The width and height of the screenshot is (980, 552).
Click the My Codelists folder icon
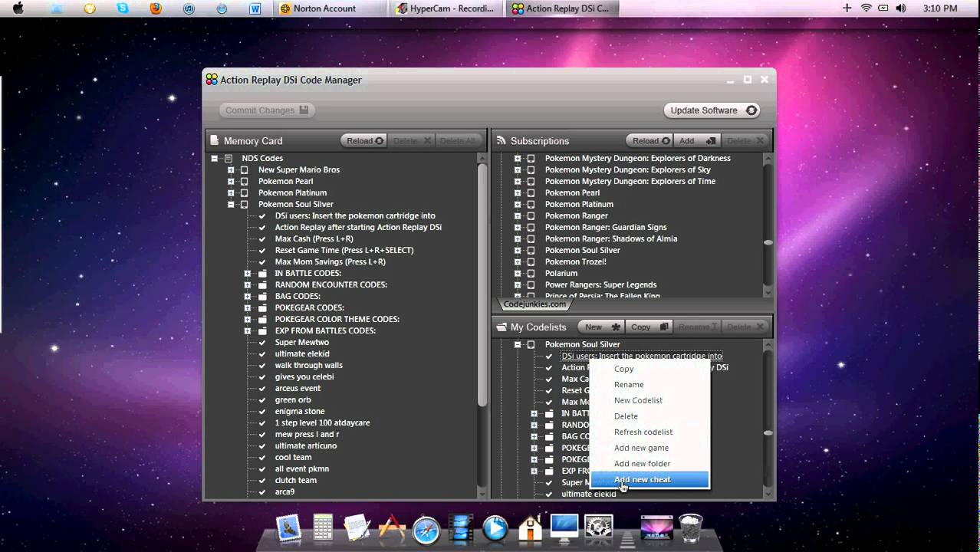[502, 327]
